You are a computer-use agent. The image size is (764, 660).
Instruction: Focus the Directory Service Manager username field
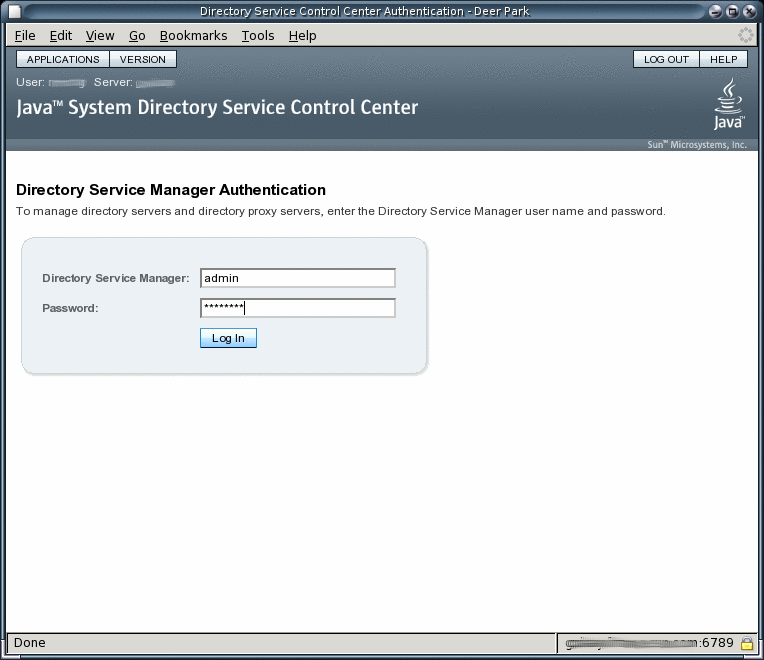[298, 278]
